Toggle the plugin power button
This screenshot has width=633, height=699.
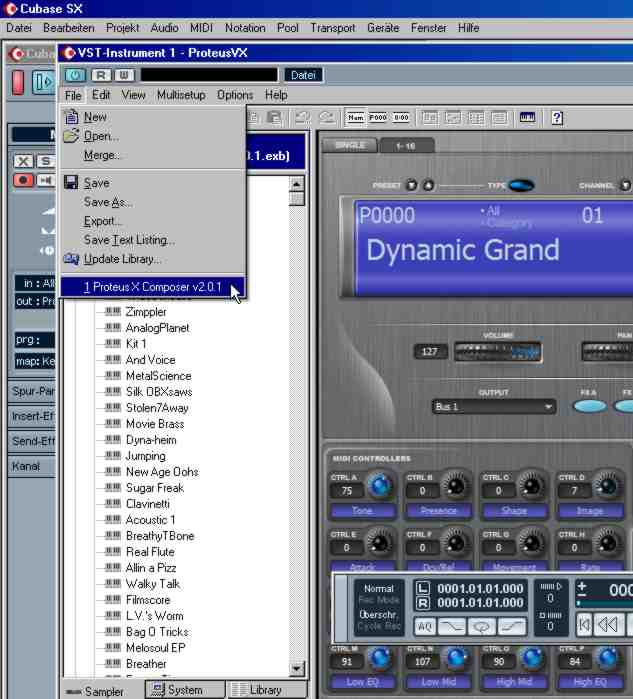75,75
